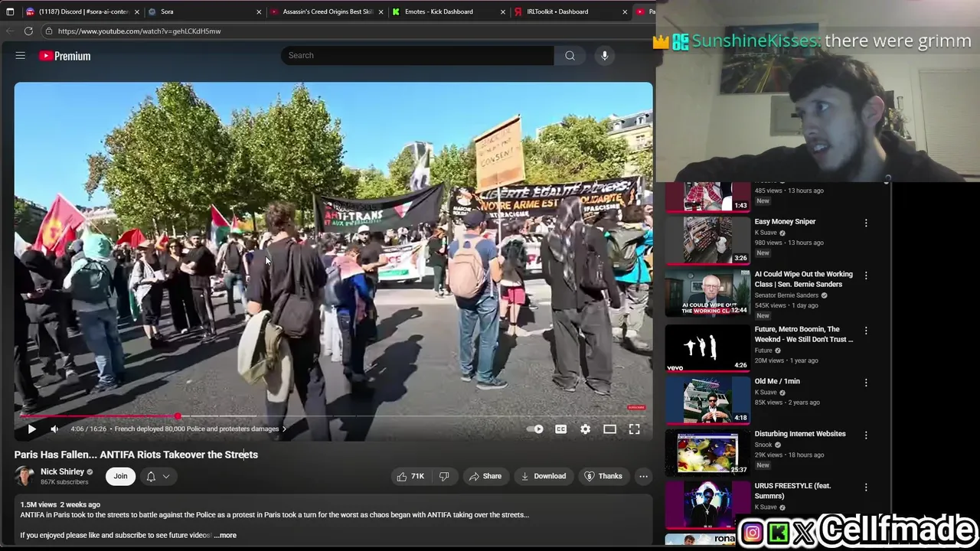Switch to theater mode

coord(610,429)
